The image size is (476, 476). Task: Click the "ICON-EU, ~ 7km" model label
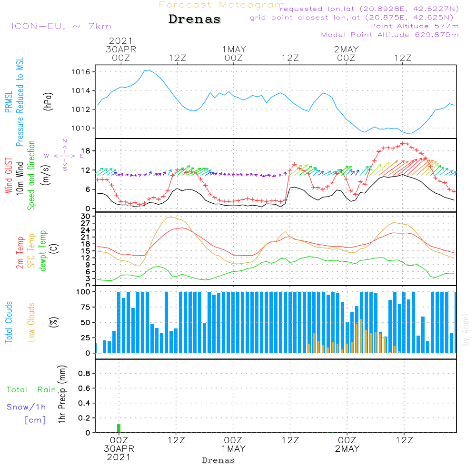click(x=61, y=26)
